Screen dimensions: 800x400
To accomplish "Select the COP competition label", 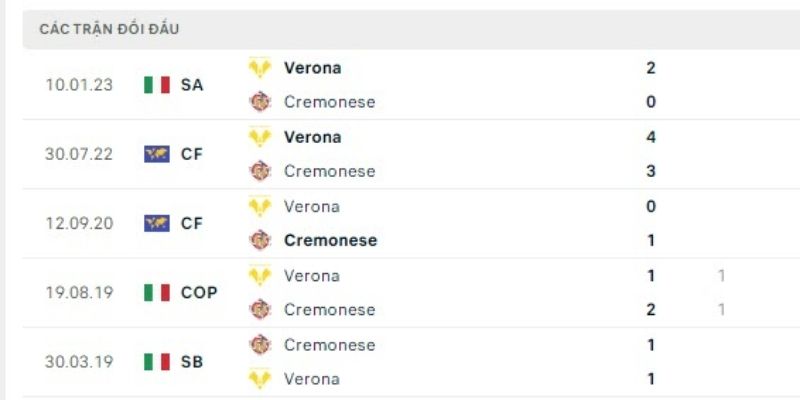I will click(x=198, y=292).
